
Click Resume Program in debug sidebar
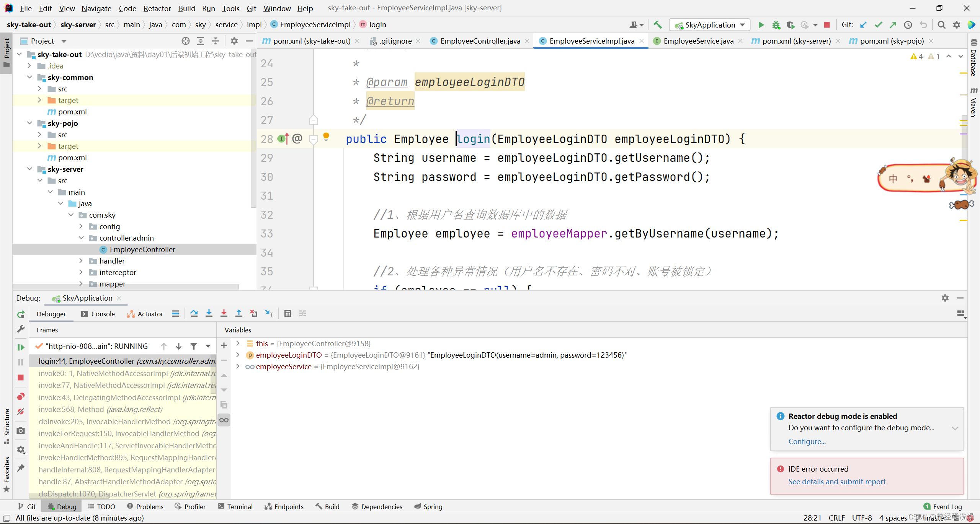21,347
